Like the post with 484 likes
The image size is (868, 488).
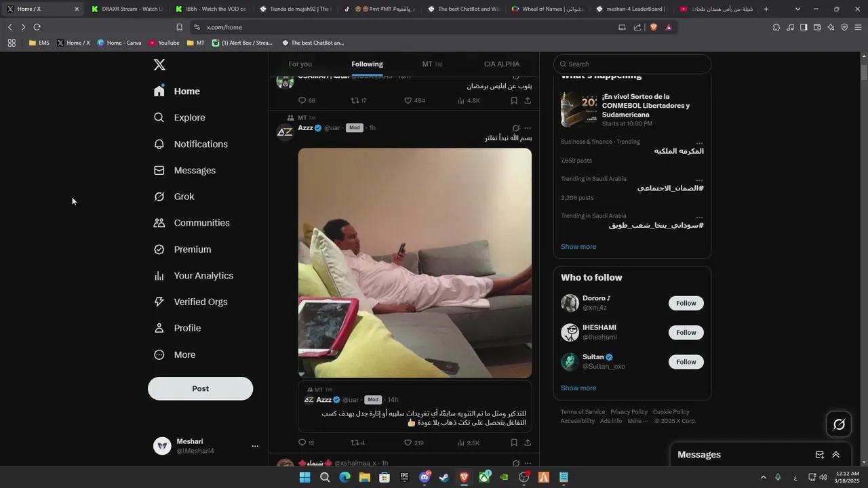point(414,100)
